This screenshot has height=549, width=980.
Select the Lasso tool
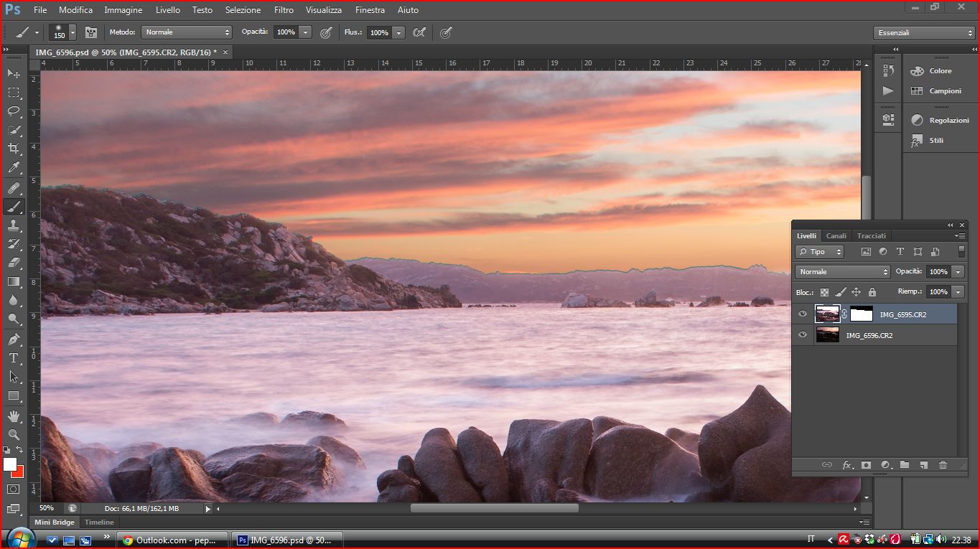pos(14,111)
